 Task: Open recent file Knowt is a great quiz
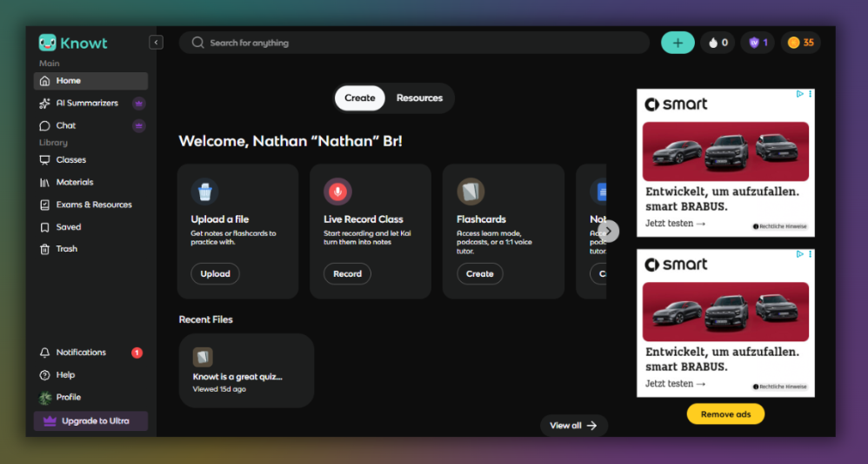[x=246, y=370]
